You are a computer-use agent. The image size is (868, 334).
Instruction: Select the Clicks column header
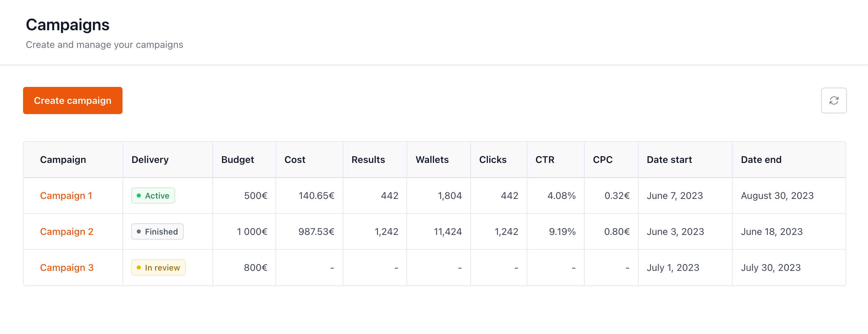pyautogui.click(x=492, y=160)
